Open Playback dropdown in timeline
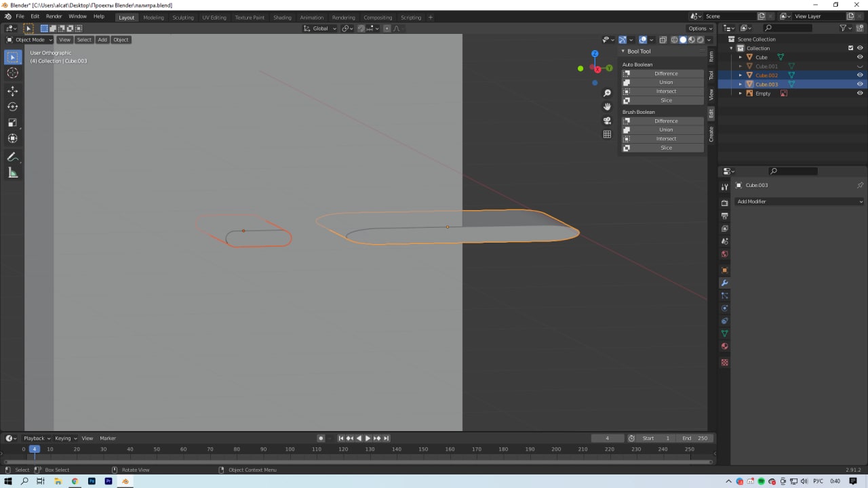Screen dimensions: 868x488 coord(37,438)
